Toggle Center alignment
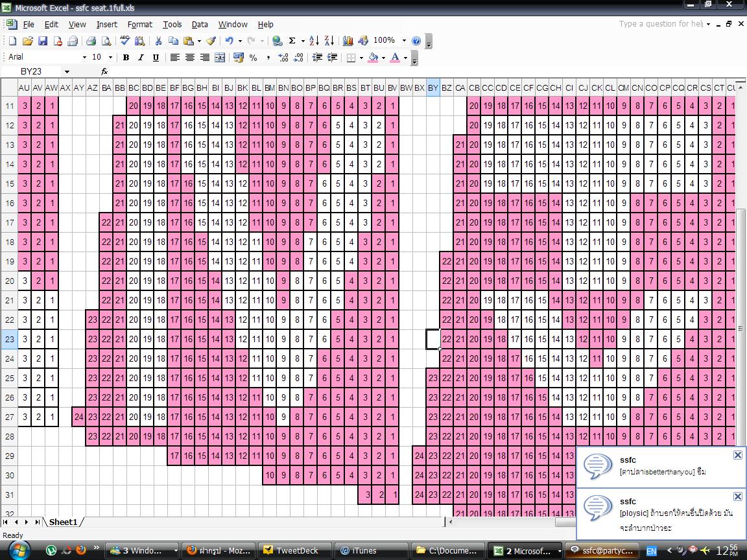The height and width of the screenshot is (560, 747). coord(189,58)
